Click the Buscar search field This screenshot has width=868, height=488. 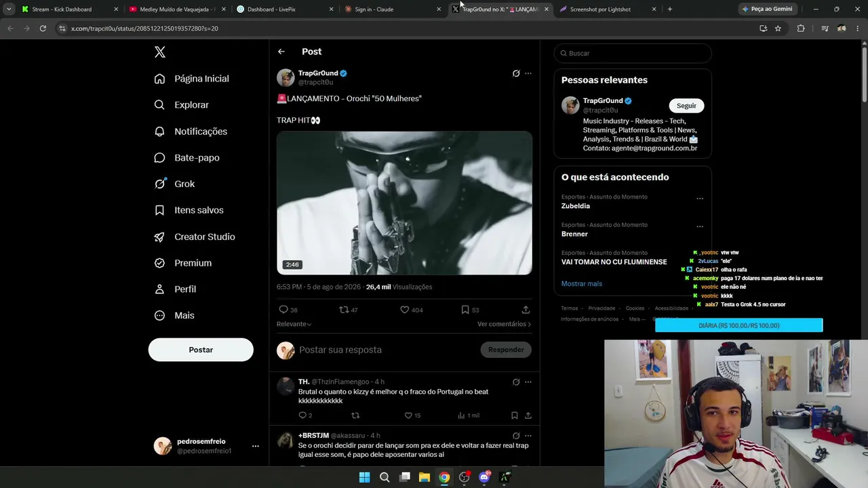(633, 53)
